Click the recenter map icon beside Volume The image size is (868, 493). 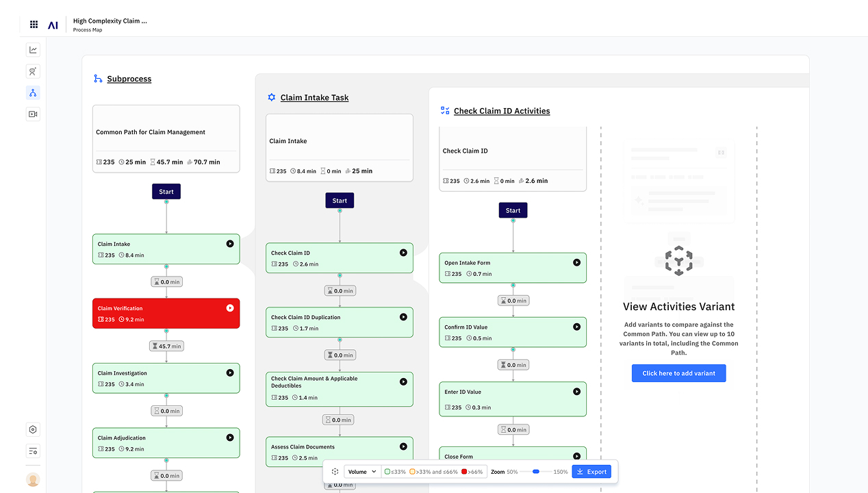pos(335,472)
